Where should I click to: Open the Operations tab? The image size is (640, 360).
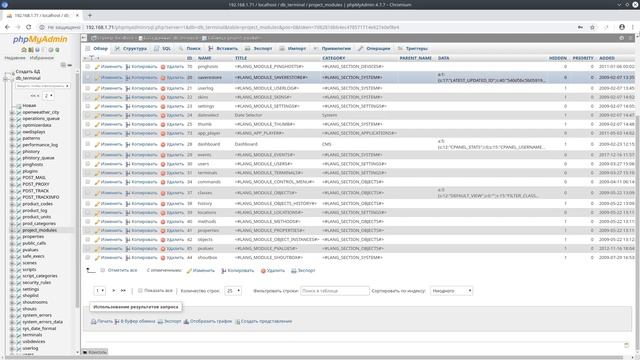tap(374, 49)
